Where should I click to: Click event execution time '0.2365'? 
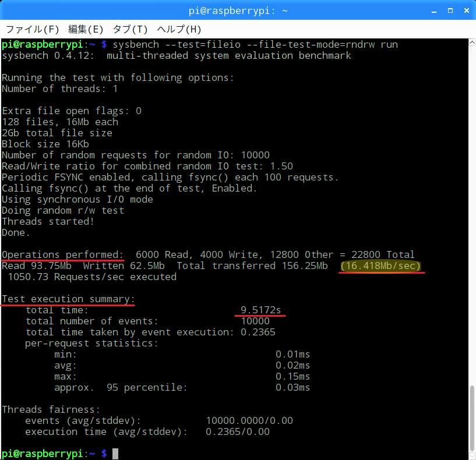(258, 332)
